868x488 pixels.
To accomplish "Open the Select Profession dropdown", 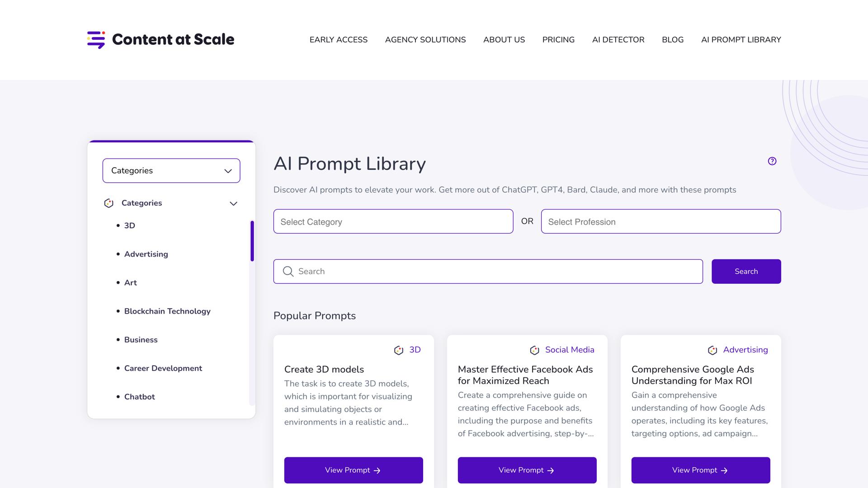I will (x=660, y=221).
